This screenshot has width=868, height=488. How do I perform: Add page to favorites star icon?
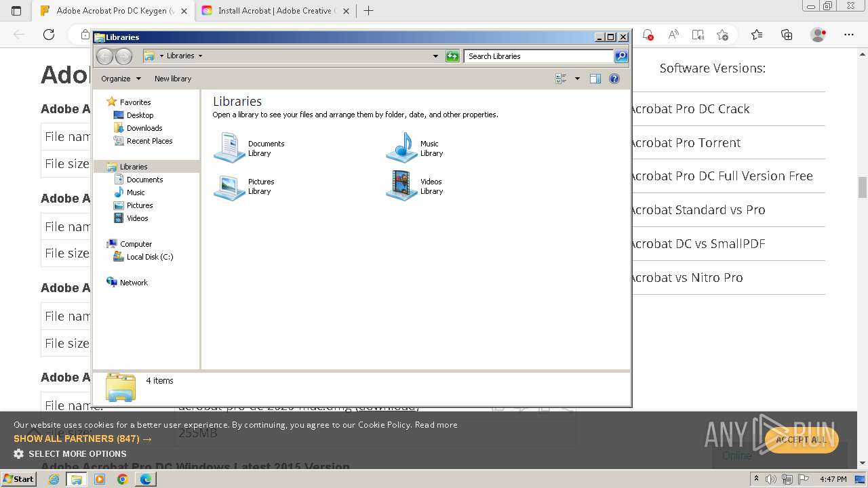pos(722,35)
